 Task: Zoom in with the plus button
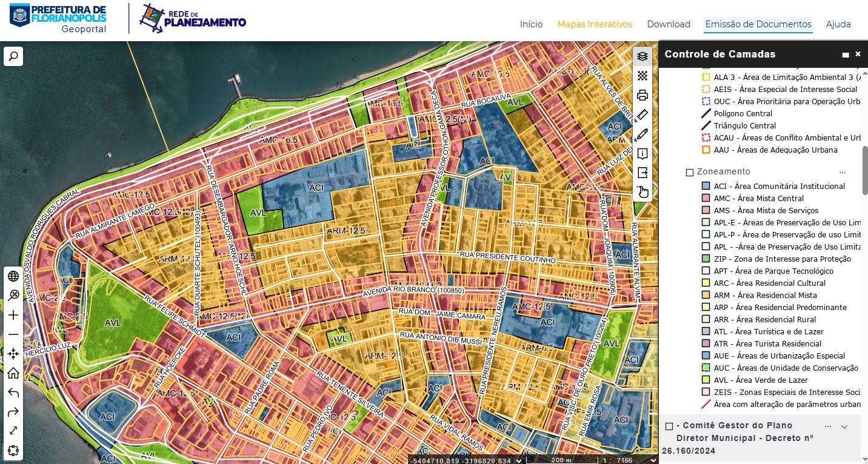(x=13, y=315)
